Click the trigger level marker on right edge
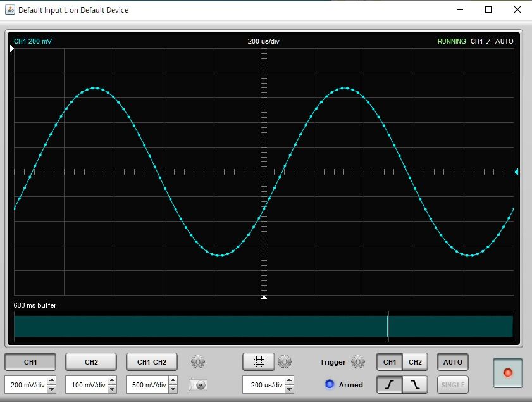532x402 pixels. [516, 172]
